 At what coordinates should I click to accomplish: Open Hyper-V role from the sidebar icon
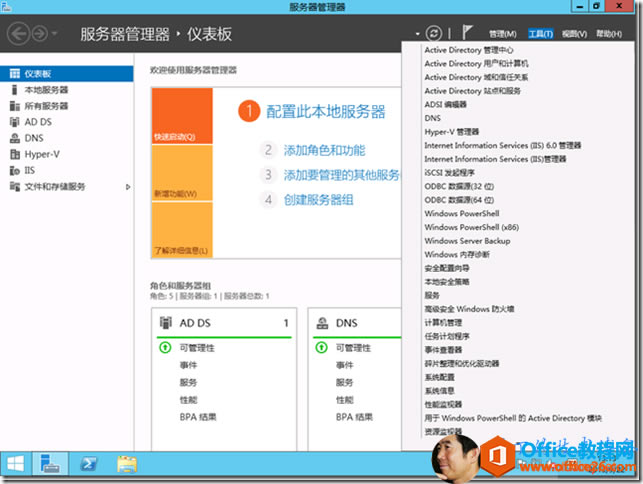[x=15, y=155]
